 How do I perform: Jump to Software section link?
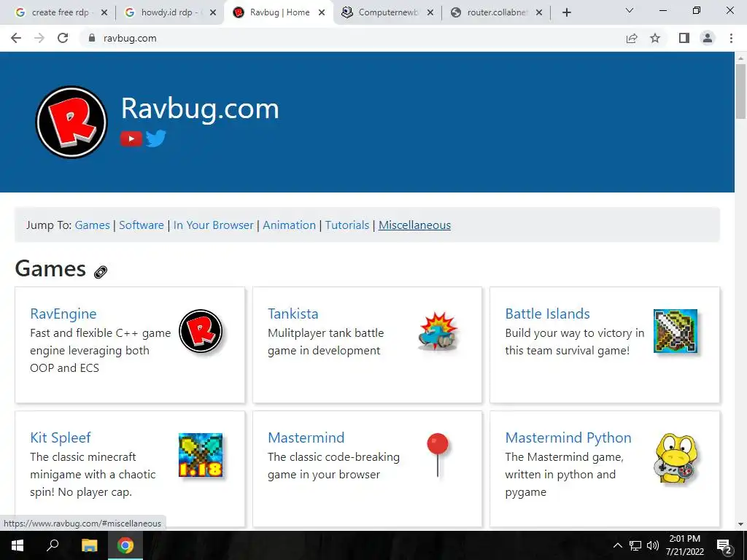[142, 225]
